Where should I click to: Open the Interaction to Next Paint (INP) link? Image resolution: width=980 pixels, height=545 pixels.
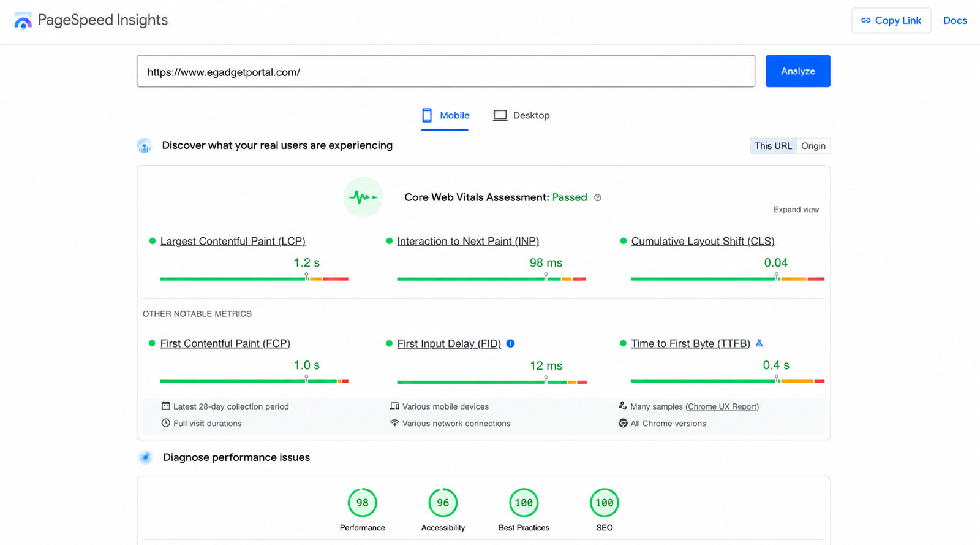click(x=468, y=242)
